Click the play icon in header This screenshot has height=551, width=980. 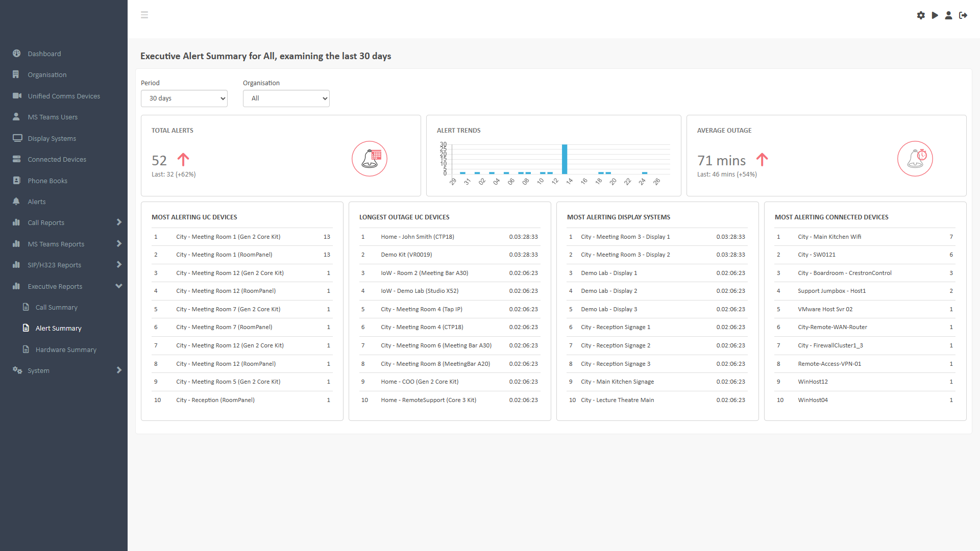(935, 15)
